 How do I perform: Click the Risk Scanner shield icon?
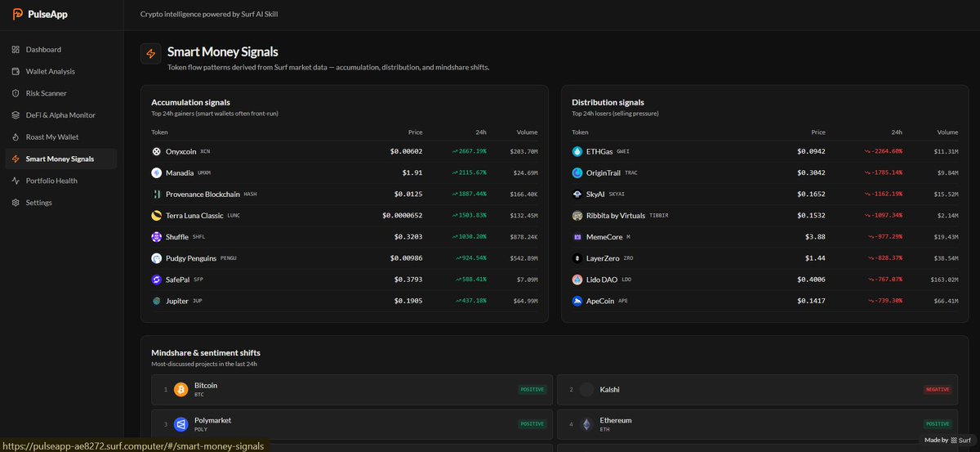click(16, 93)
